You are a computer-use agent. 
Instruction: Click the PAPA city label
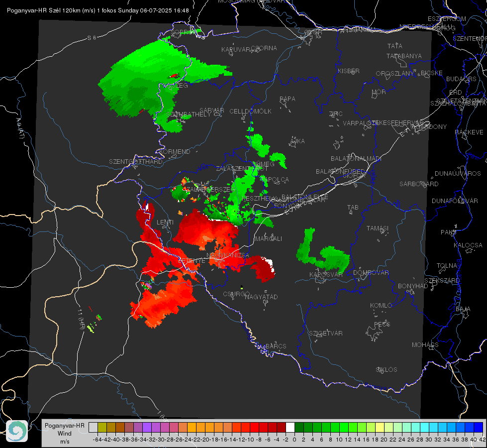click(288, 99)
